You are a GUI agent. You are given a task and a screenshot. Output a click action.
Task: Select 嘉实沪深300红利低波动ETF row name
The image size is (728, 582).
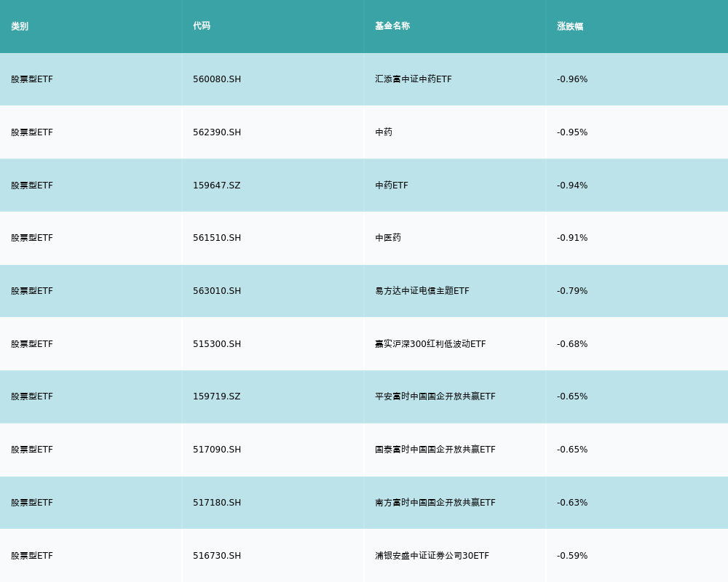tap(430, 344)
